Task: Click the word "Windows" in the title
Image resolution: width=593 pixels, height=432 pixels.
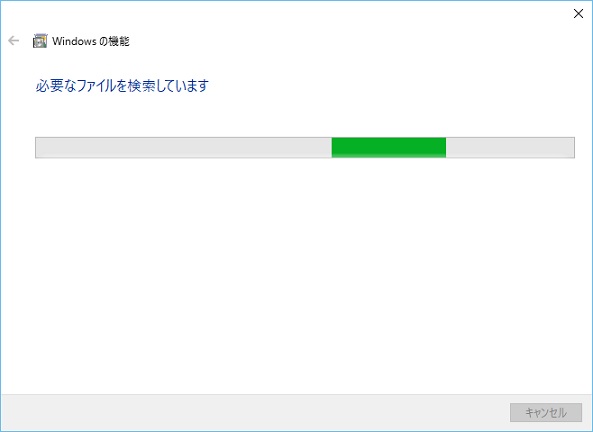Action: (75, 41)
